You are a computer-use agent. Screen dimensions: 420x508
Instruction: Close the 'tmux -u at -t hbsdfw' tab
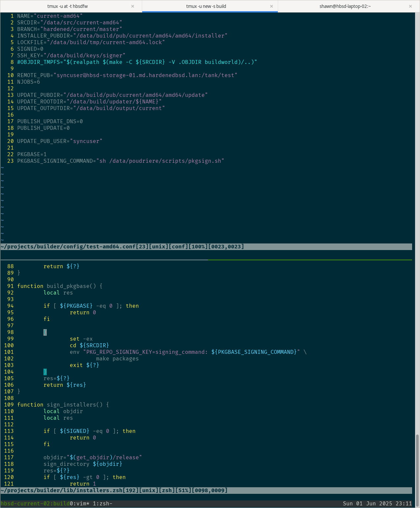click(x=133, y=6)
